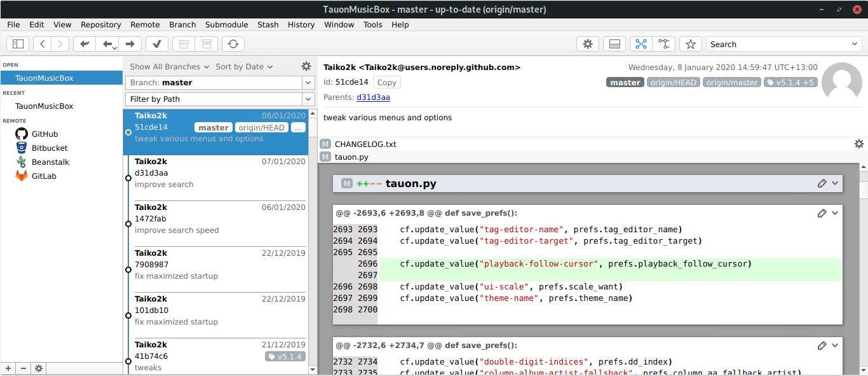Viewport: 868px width, 376px height.
Task: Click the Pull left-arrow toolbar button
Action: click(107, 44)
